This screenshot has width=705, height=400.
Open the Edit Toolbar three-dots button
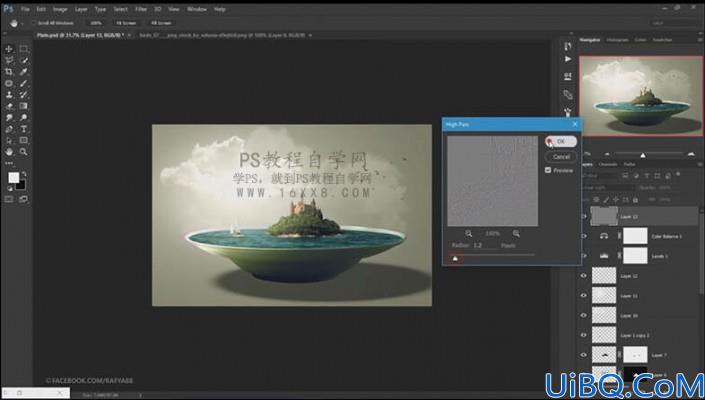click(x=9, y=163)
